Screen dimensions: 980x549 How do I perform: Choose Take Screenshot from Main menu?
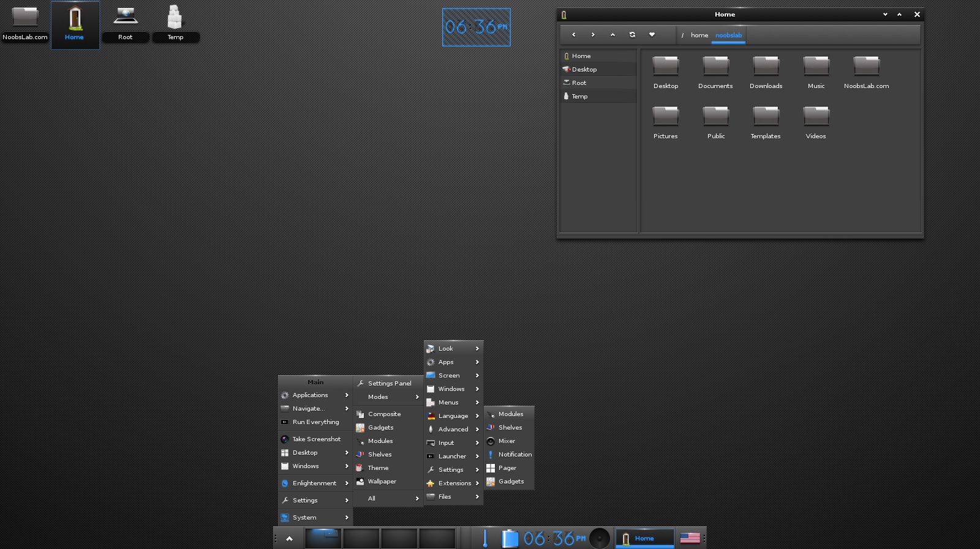point(315,439)
